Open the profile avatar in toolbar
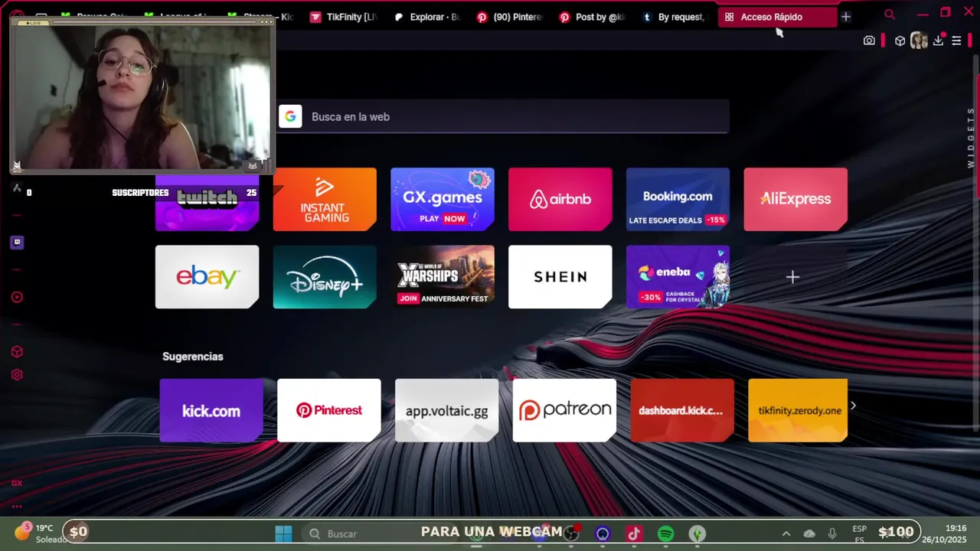Viewport: 980px width, 551px height. [x=919, y=41]
